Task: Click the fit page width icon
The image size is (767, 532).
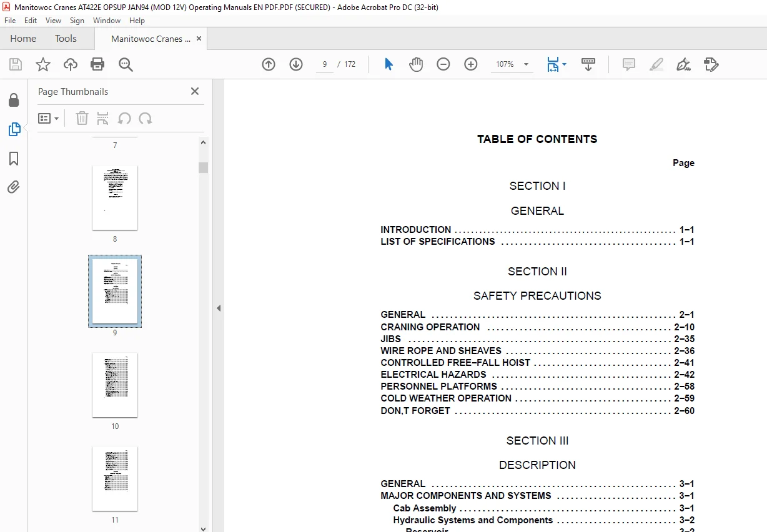Action: pyautogui.click(x=553, y=64)
